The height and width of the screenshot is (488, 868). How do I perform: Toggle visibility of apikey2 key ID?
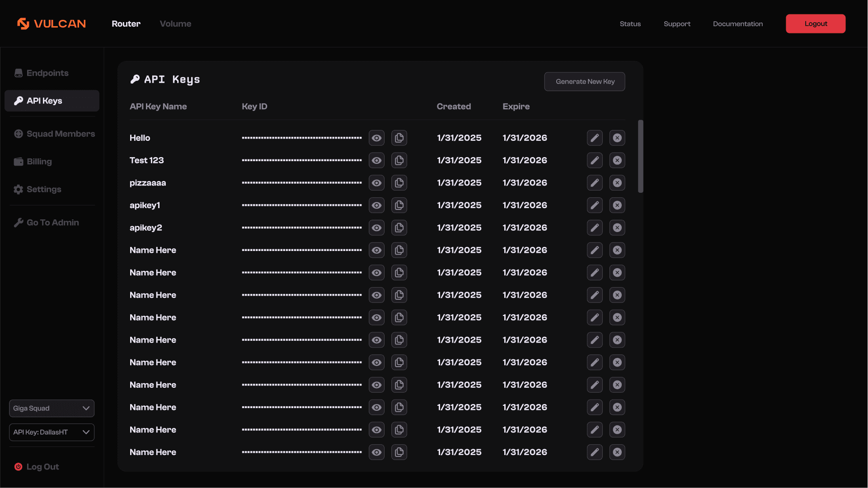pos(376,228)
